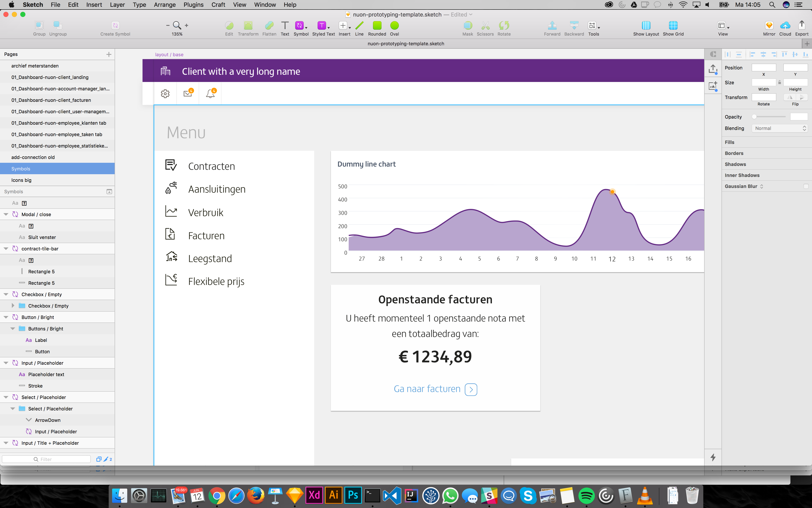The image size is (812, 508).
Task: Enable the Gaussian Blur checkbox
Action: click(806, 186)
